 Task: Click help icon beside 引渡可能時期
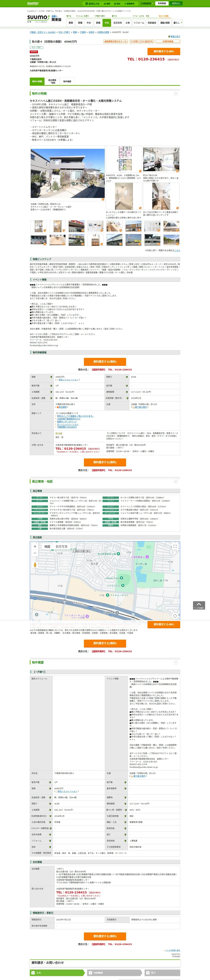126,816
